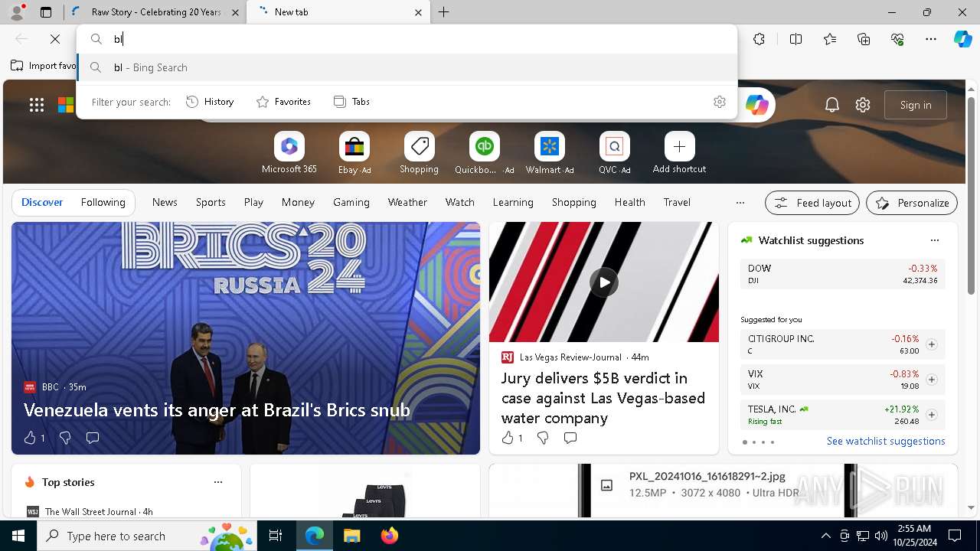The width and height of the screenshot is (980, 551).
Task: Open the Gaming feed tab
Action: click(351, 202)
